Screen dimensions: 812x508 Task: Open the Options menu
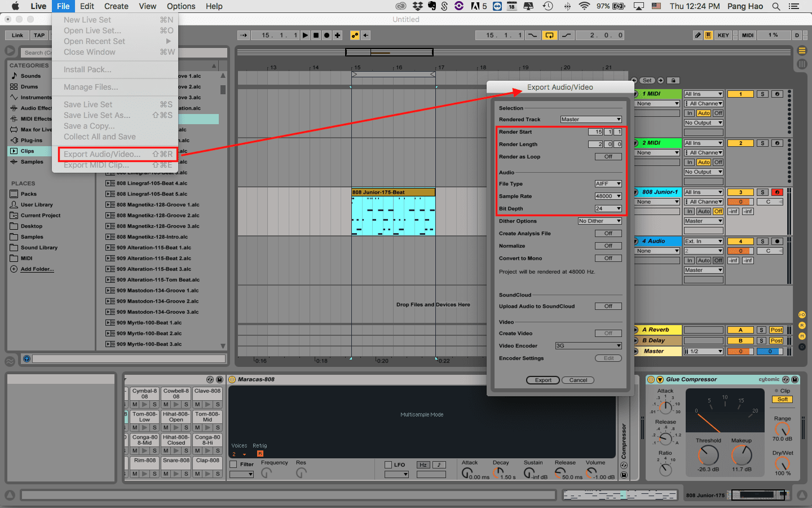(181, 6)
